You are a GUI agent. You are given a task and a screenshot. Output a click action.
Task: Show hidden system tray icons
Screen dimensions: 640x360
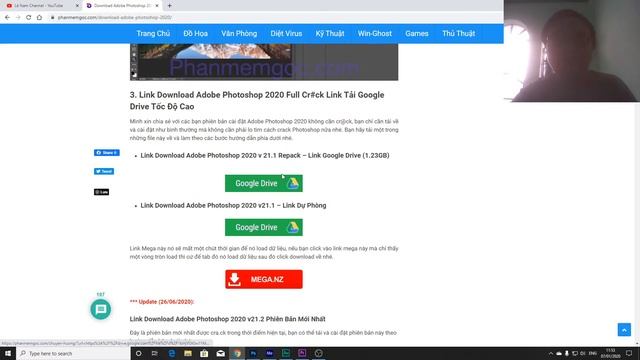click(x=551, y=353)
